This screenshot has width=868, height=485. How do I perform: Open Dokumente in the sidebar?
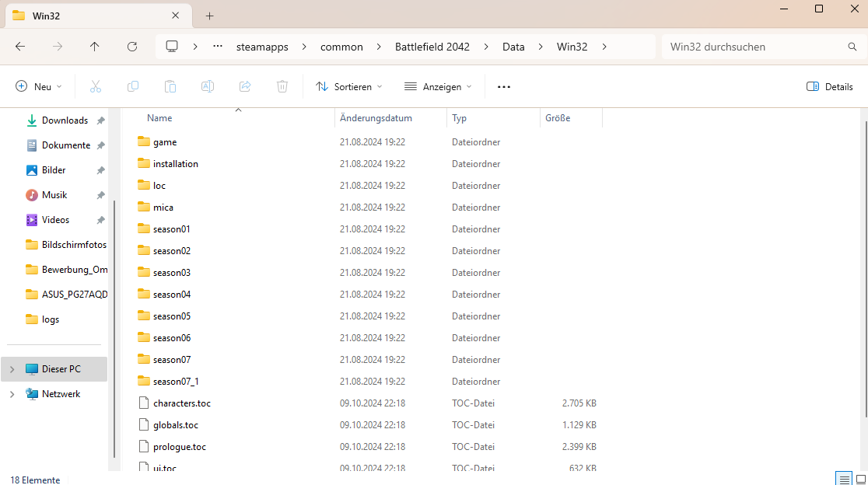click(x=66, y=145)
